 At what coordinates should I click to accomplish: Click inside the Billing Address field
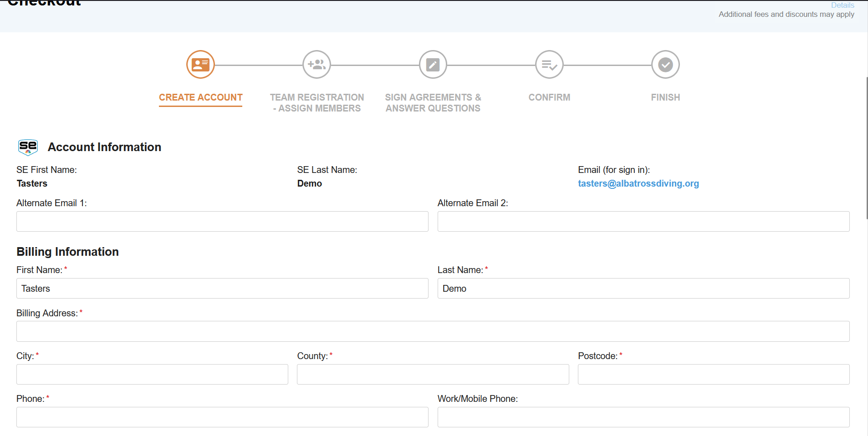[433, 331]
